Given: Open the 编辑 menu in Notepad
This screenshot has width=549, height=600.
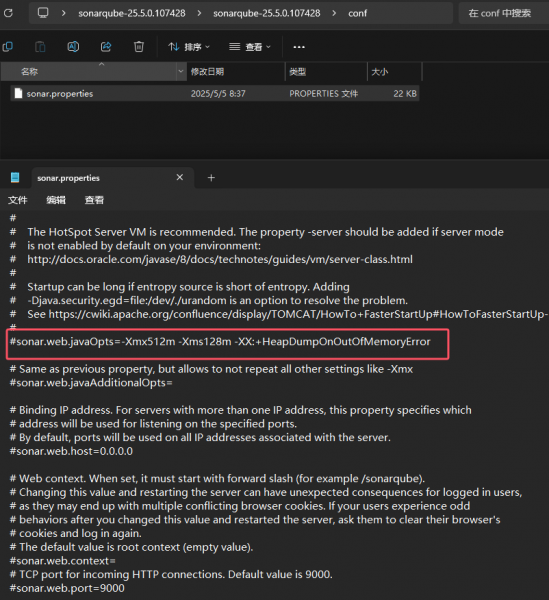Looking at the screenshot, I should click(56, 200).
